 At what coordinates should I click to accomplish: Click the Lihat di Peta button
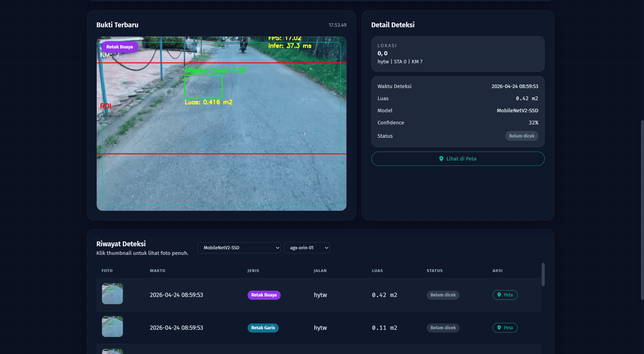458,159
